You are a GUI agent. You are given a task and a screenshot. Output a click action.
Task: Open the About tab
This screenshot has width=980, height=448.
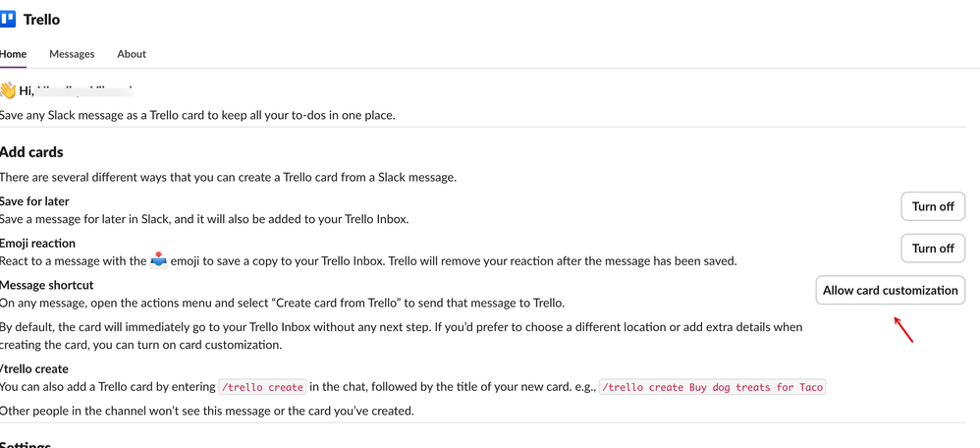pos(132,54)
